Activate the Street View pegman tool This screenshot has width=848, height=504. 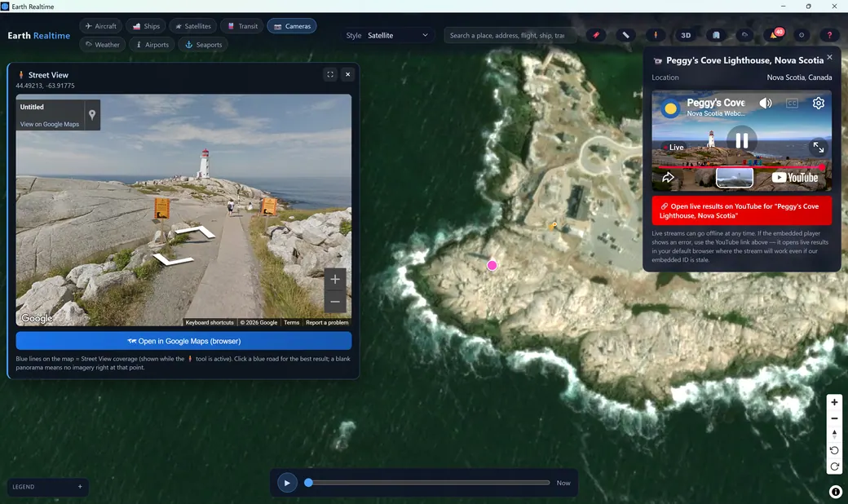(656, 35)
